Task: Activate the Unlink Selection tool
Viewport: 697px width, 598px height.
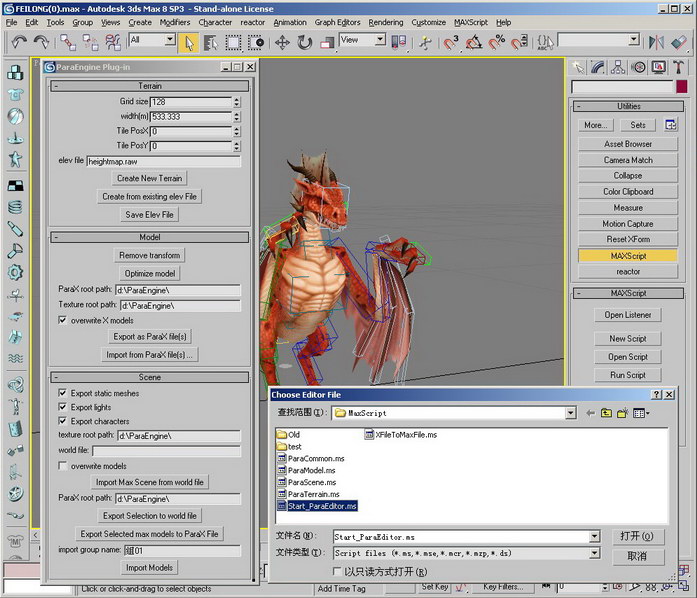Action: click(91, 42)
